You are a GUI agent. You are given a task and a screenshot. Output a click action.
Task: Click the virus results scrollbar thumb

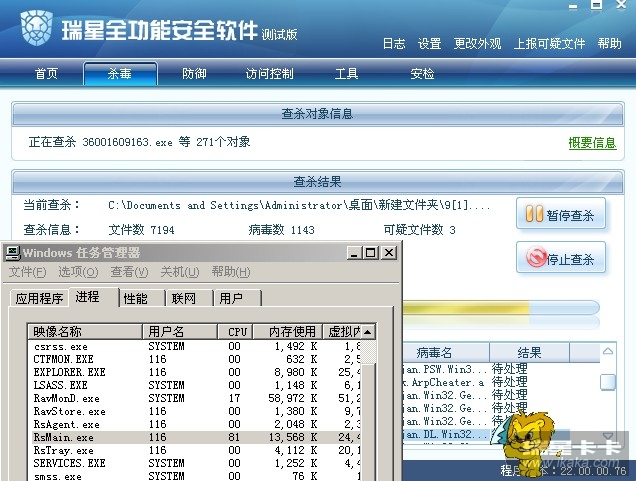608,382
